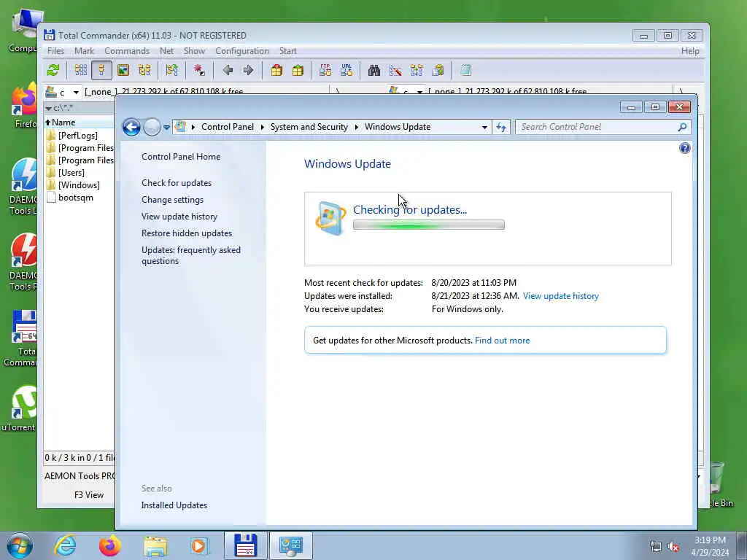
Task: Open the multi-rename tool icon in Total Commander
Action: (395, 71)
